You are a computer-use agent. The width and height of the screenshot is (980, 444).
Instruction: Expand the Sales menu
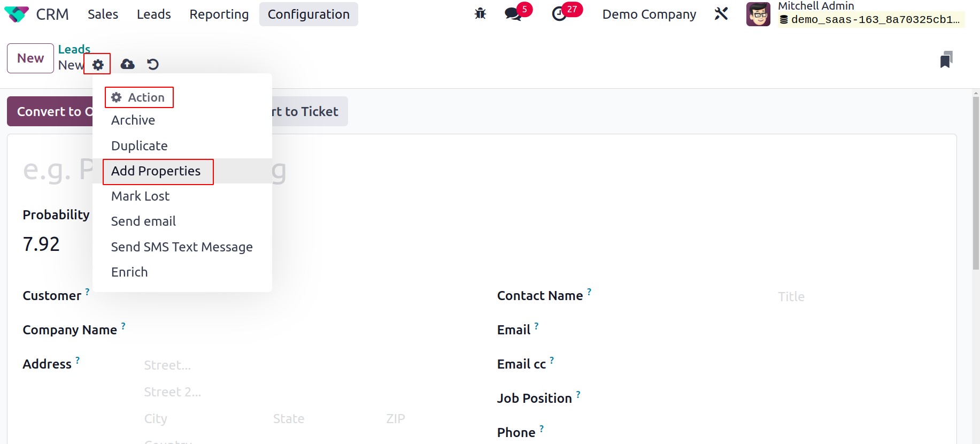(103, 14)
